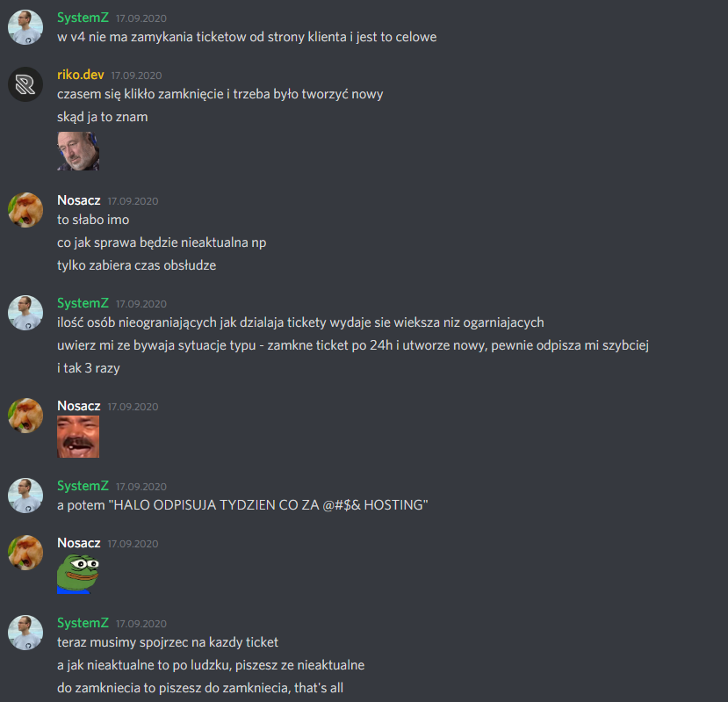Screen dimensions: 728x702
Task: Open SystemZ's avatar next to the 'HALO ODPISUJA' message
Action: point(25,496)
